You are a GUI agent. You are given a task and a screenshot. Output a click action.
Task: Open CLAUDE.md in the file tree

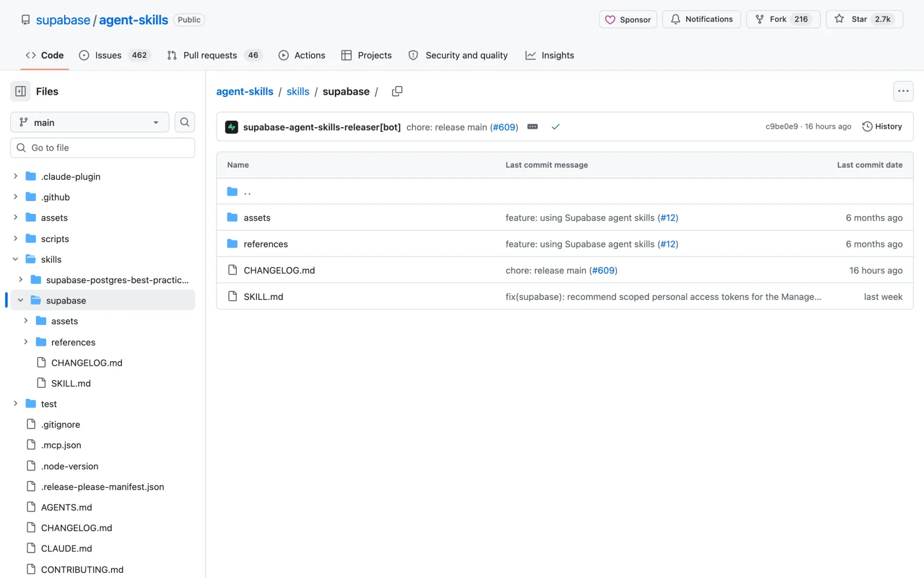pyautogui.click(x=66, y=549)
